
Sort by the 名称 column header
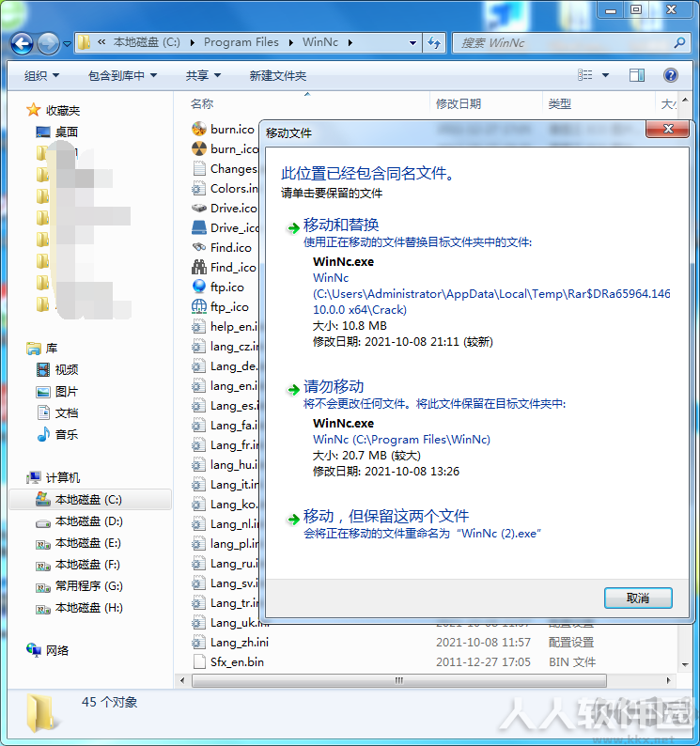(x=202, y=103)
